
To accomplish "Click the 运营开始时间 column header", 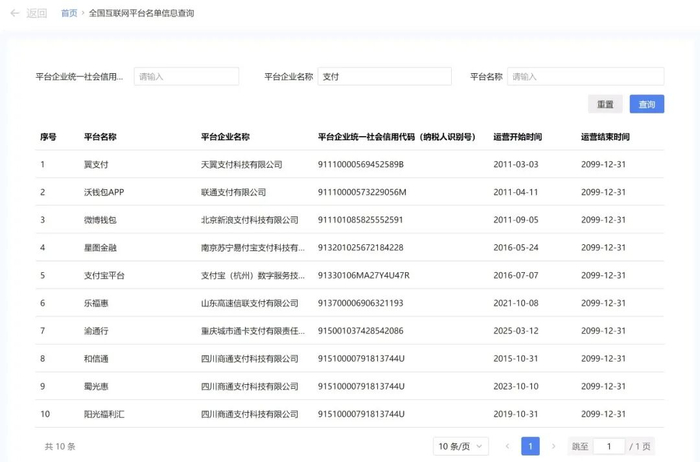I will pos(517,137).
